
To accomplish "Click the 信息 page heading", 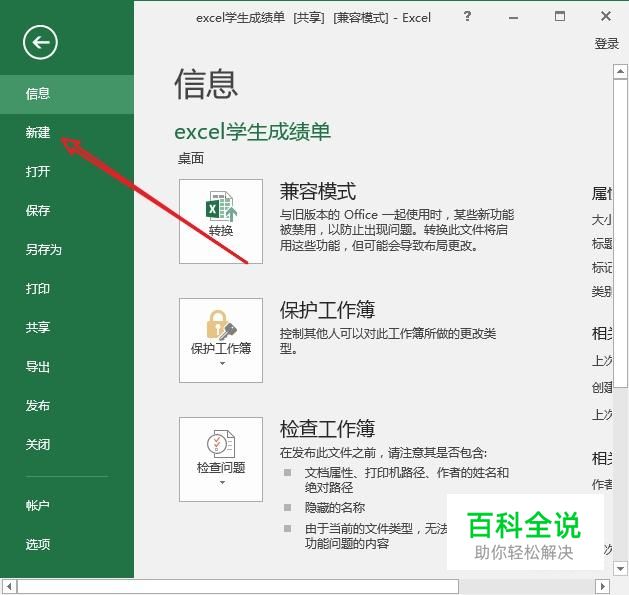I will tap(206, 84).
